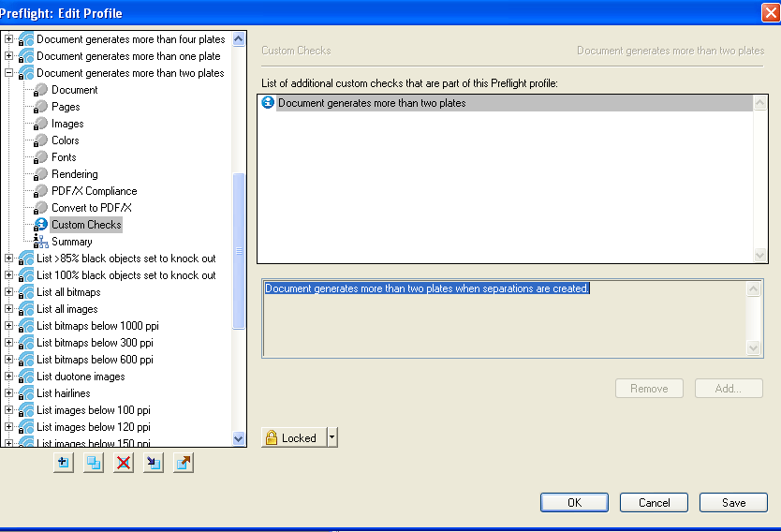Expand 'List bitmaps below 300 ppi'
This screenshot has height=532, width=781.
pyautogui.click(x=8, y=343)
